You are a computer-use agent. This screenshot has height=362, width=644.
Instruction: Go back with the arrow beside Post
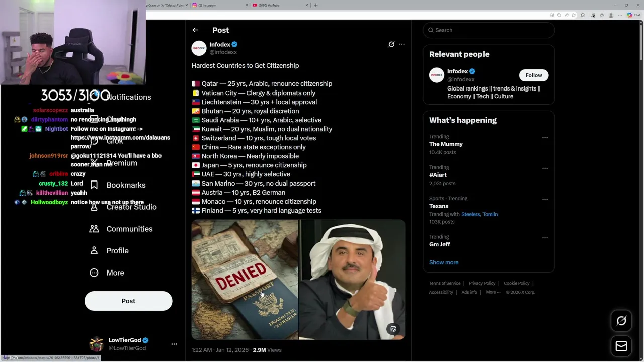coord(195,30)
